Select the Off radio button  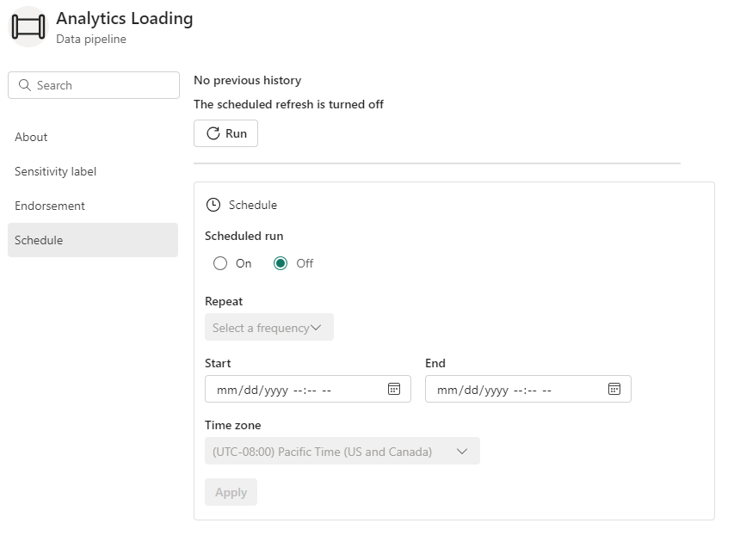[x=281, y=263]
